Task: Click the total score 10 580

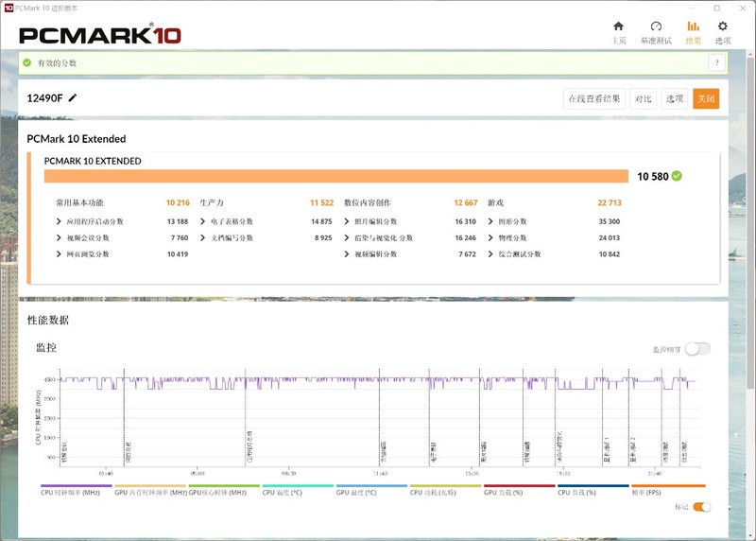Action: (653, 177)
